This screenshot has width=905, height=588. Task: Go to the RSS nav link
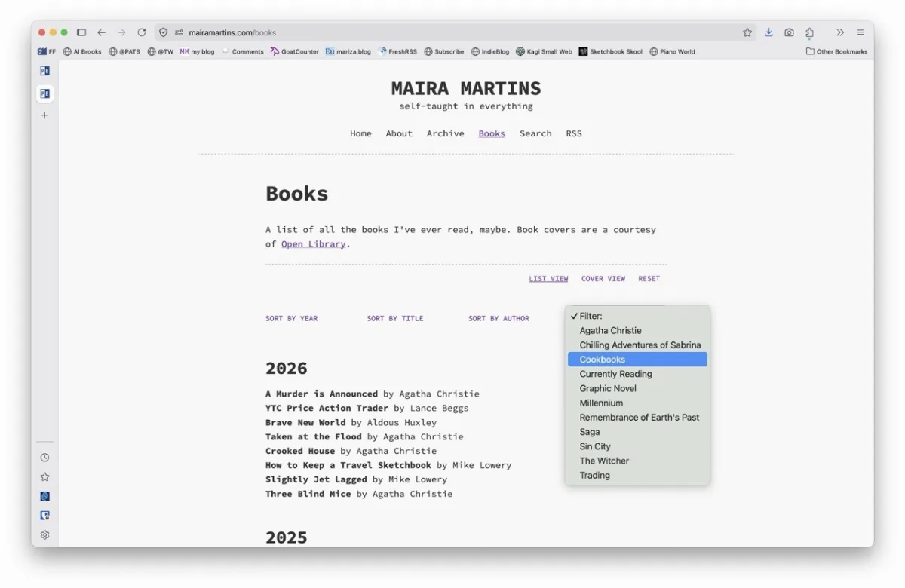(574, 133)
